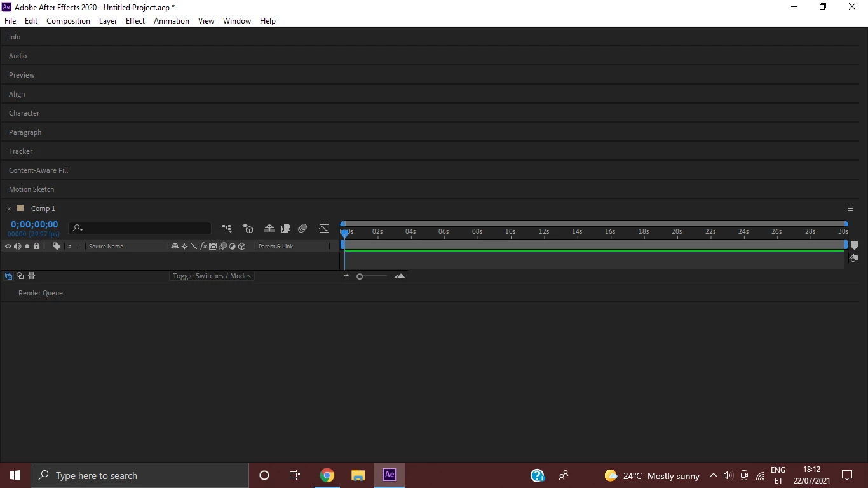Click the zoom in mountains icon on timeline

[x=400, y=276]
